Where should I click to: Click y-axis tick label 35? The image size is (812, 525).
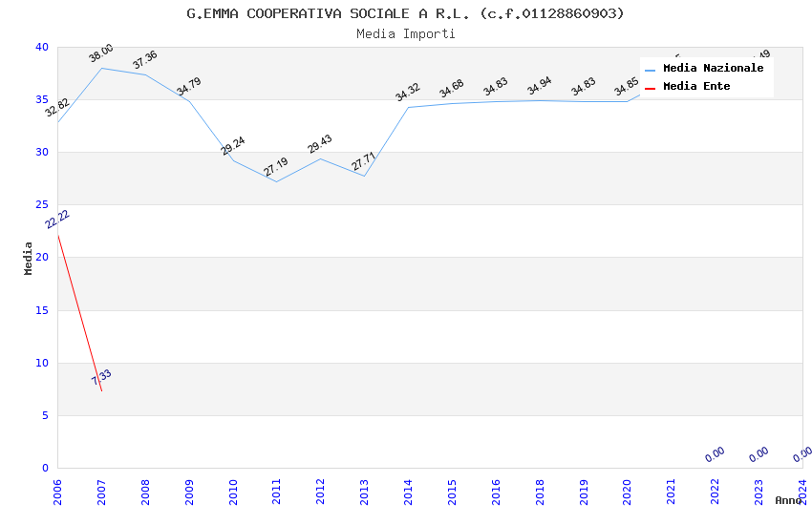point(42,99)
